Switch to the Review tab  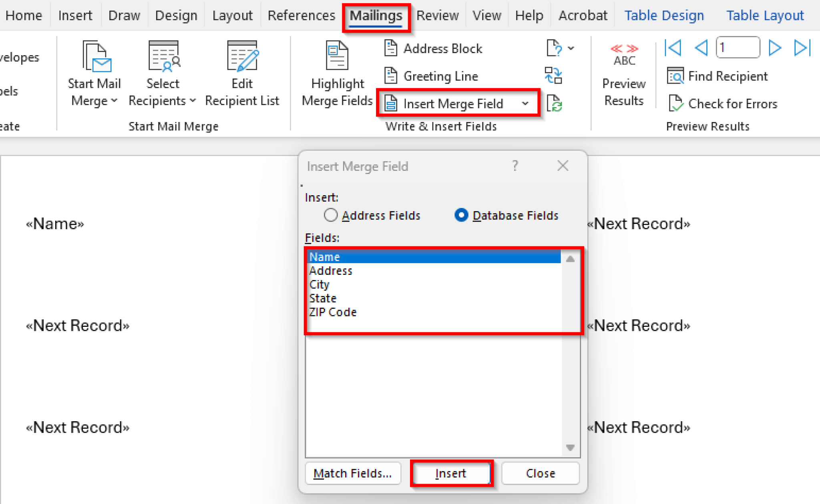[x=437, y=15]
